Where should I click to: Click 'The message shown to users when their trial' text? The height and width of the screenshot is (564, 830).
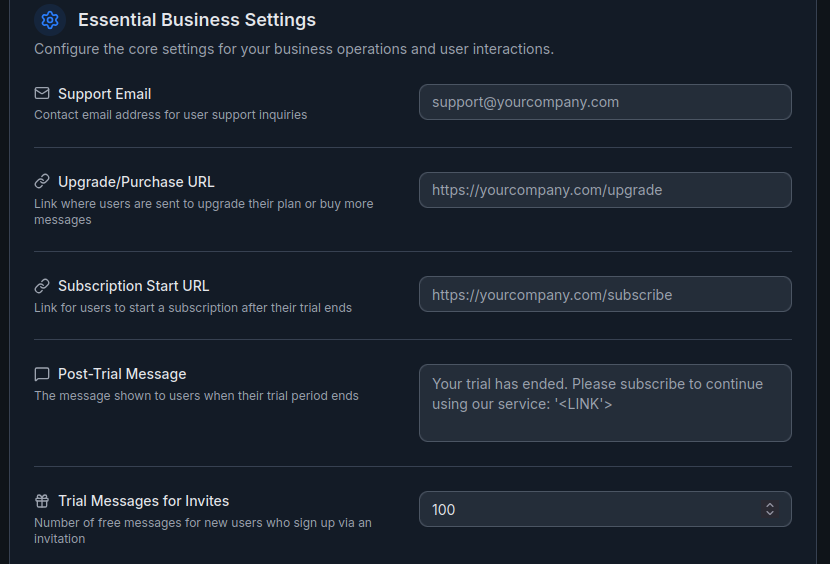click(196, 396)
